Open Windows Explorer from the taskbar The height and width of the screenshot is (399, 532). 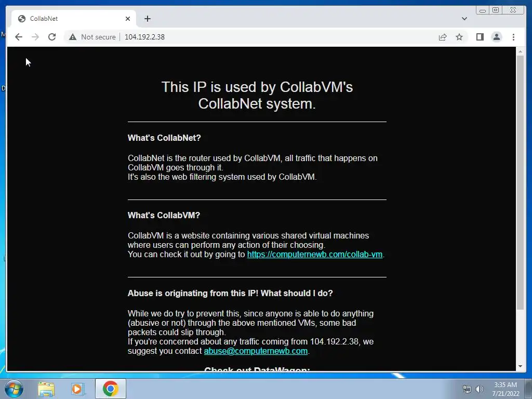tap(46, 389)
